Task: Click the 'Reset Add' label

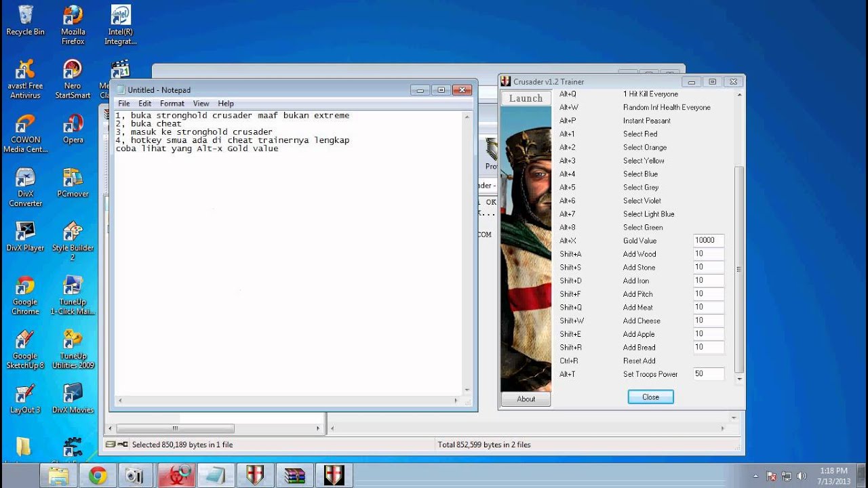Action: (639, 361)
